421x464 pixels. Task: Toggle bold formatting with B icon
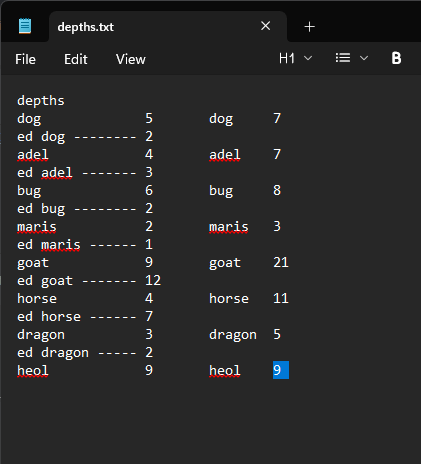tap(396, 58)
